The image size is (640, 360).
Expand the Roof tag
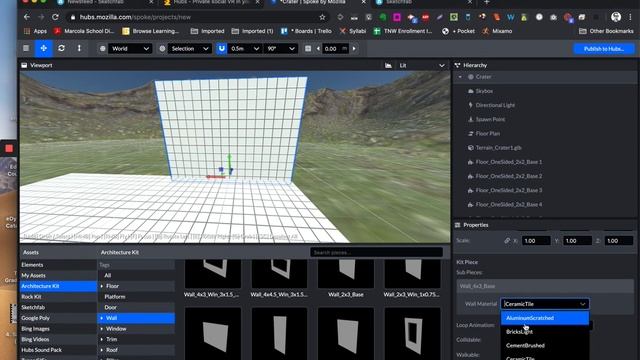[x=102, y=350]
